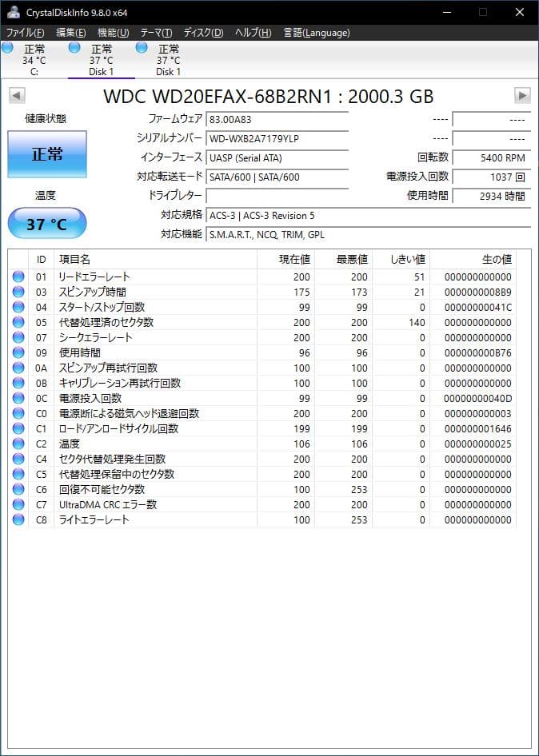Click the status orb for セクタ代替処理発生回数 row
Viewport: 539px width, 756px height.
[18, 459]
